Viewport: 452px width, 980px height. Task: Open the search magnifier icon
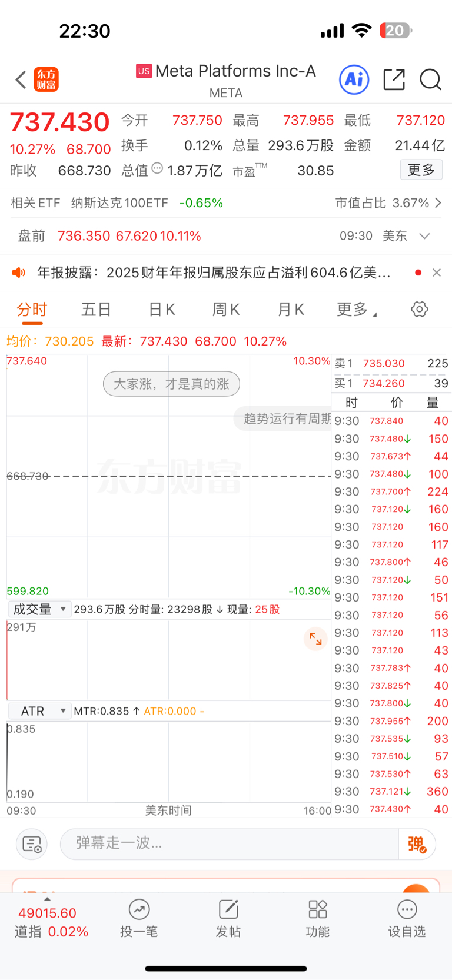[430, 79]
